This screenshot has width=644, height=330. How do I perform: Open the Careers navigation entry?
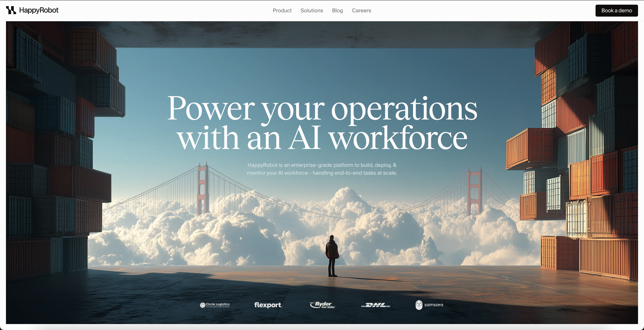click(361, 10)
